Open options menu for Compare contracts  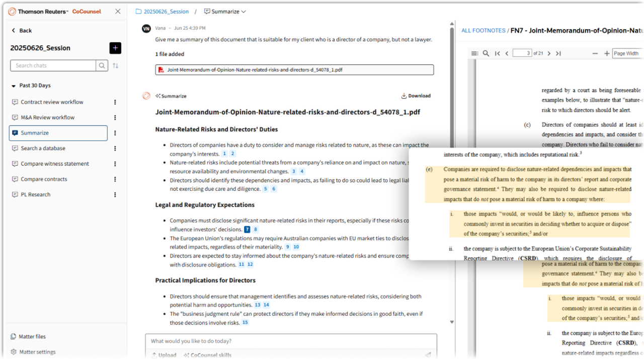click(115, 179)
